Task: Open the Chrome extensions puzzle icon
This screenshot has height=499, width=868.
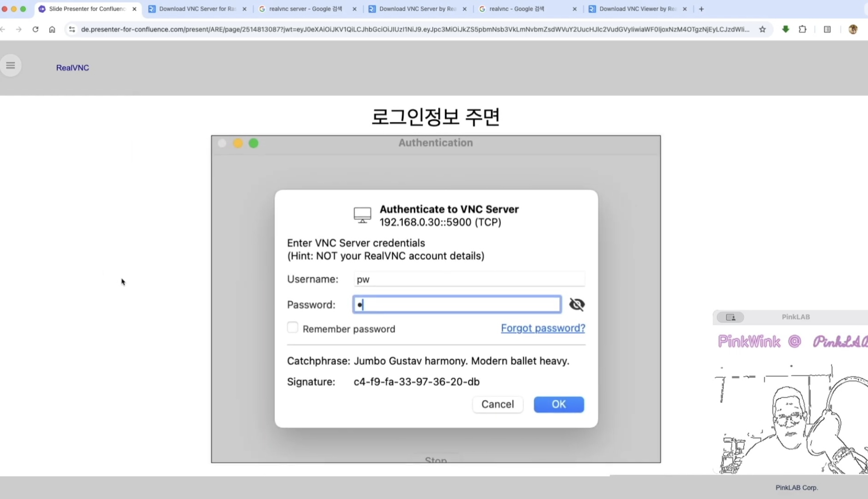Action: 802,29
